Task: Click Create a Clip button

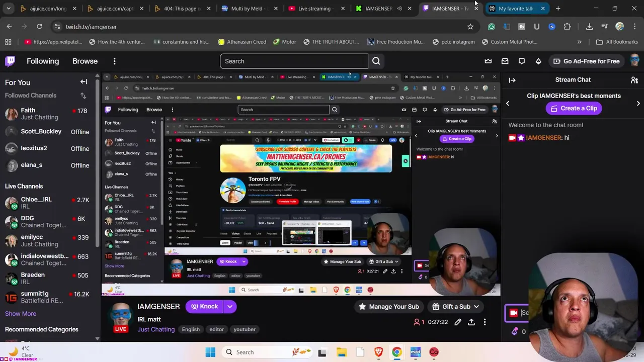Action: click(574, 108)
